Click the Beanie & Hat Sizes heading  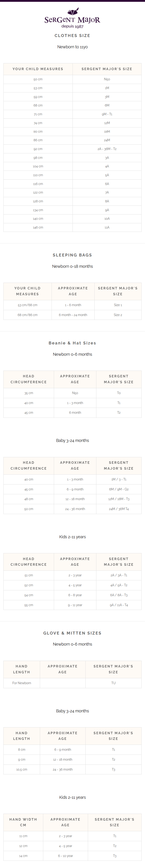click(x=72, y=343)
